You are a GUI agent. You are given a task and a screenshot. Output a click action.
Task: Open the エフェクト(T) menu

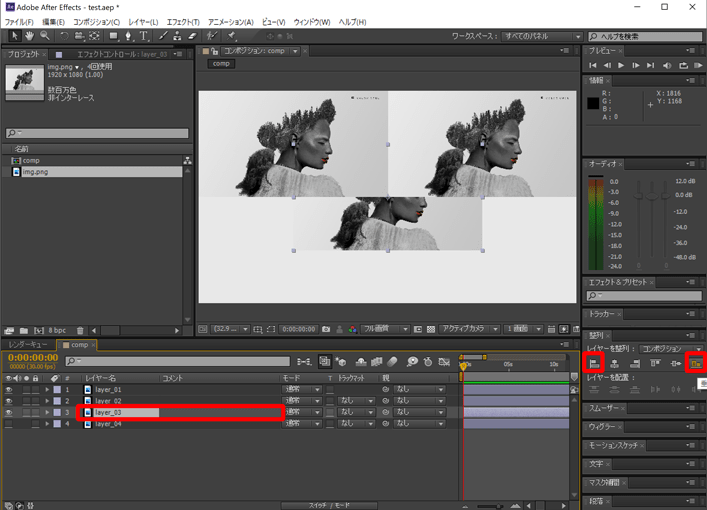click(x=183, y=22)
